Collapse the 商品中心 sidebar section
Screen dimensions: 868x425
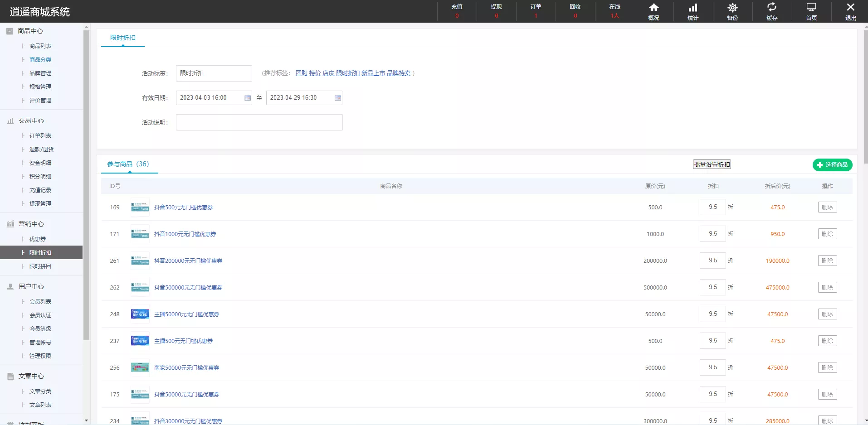30,31
